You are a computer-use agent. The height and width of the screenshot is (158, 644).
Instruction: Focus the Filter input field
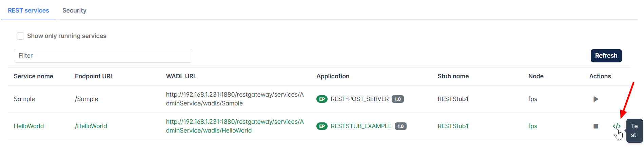point(103,56)
